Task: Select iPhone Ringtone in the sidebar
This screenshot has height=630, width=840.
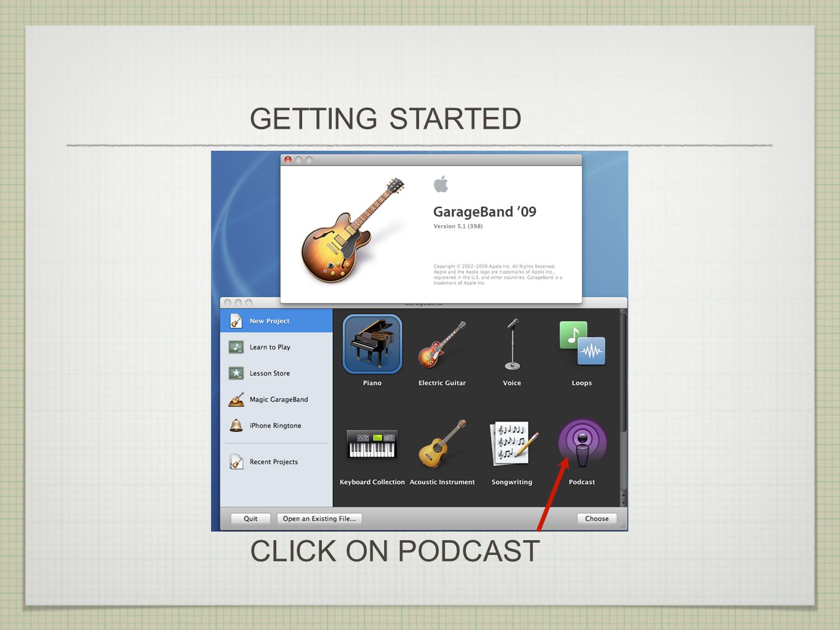Action: click(x=276, y=425)
